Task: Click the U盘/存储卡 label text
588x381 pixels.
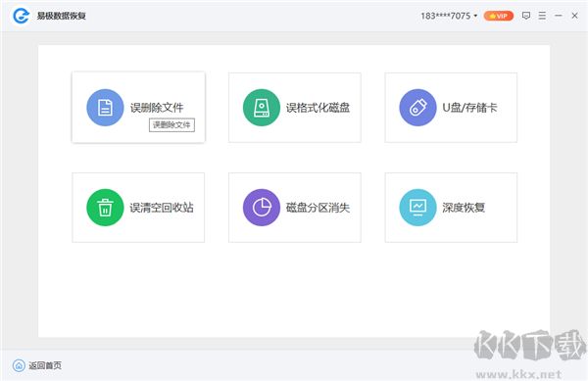Action: click(469, 108)
